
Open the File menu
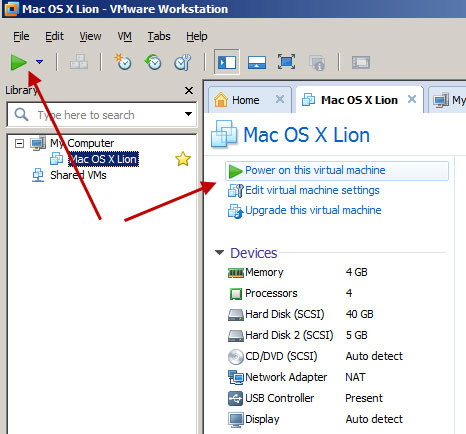click(x=21, y=36)
